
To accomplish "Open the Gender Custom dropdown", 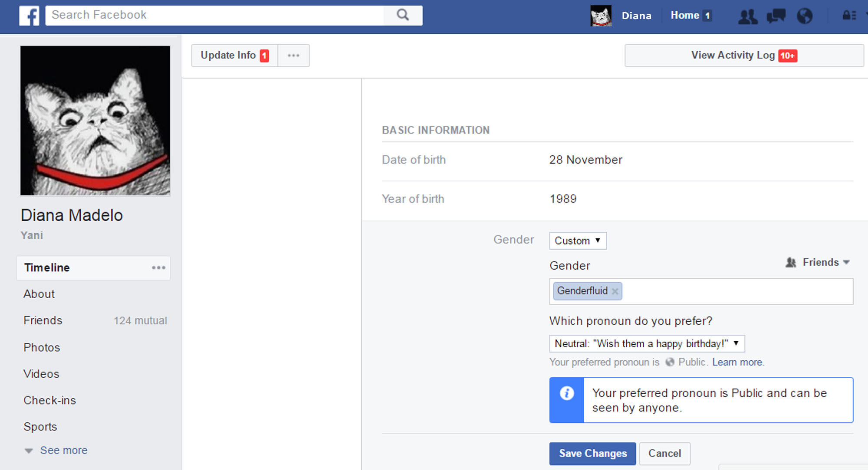I will point(578,241).
